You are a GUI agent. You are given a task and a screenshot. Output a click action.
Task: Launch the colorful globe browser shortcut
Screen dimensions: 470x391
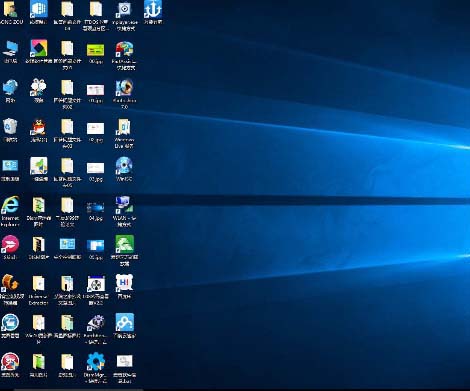point(124,49)
